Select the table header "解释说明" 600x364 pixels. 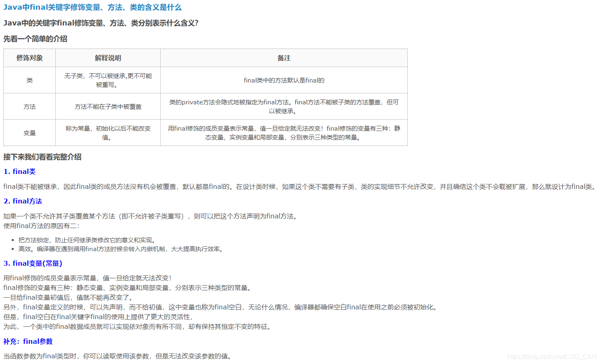coord(107,58)
